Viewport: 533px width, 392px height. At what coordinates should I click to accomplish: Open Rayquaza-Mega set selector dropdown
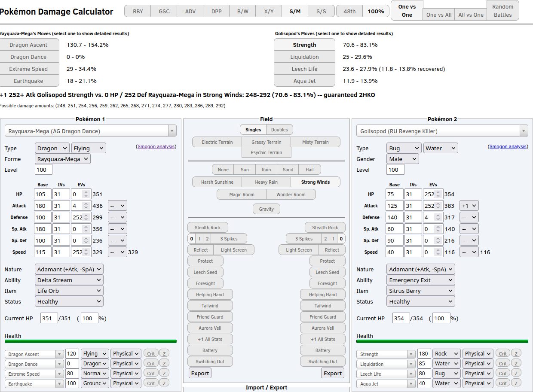point(91,131)
